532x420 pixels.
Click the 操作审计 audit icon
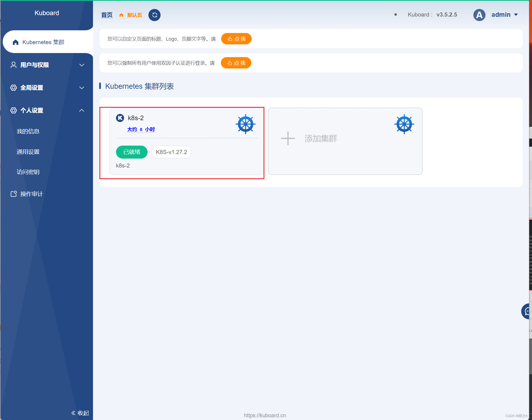coord(14,194)
